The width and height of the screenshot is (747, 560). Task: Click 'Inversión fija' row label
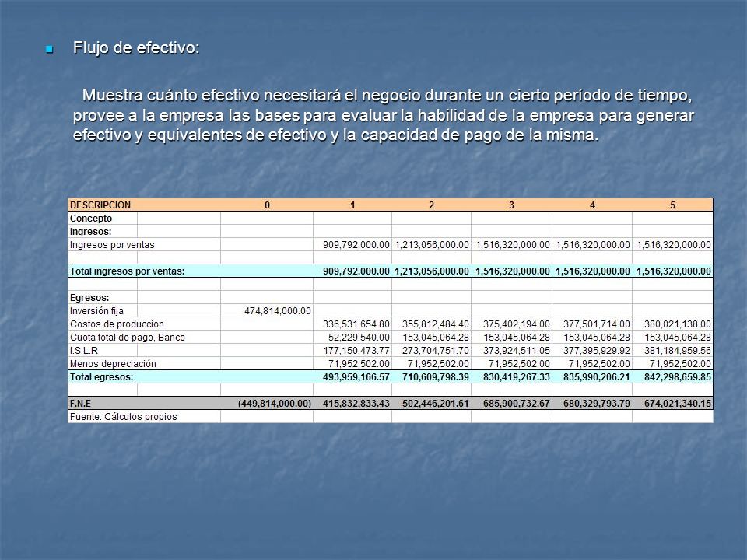point(96,311)
